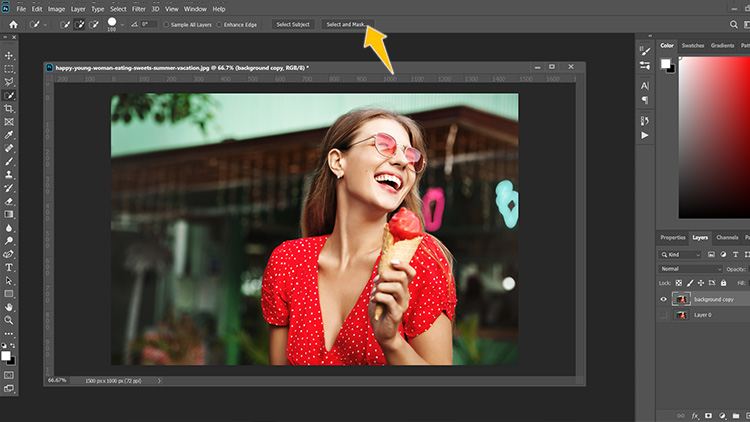This screenshot has width=750, height=422.
Task: Toggle lock transparent pixels
Action: 679,283
